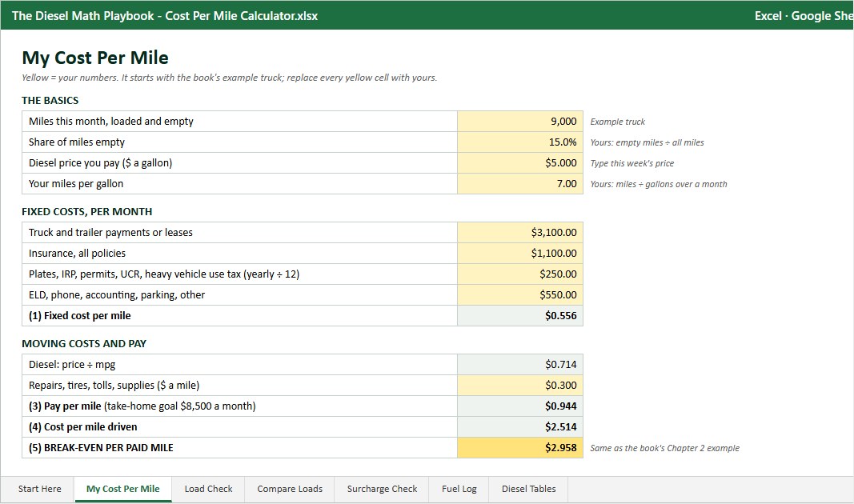Image resolution: width=854 pixels, height=504 pixels.
Task: Switch to the Diesel Tables tab
Action: click(528, 489)
